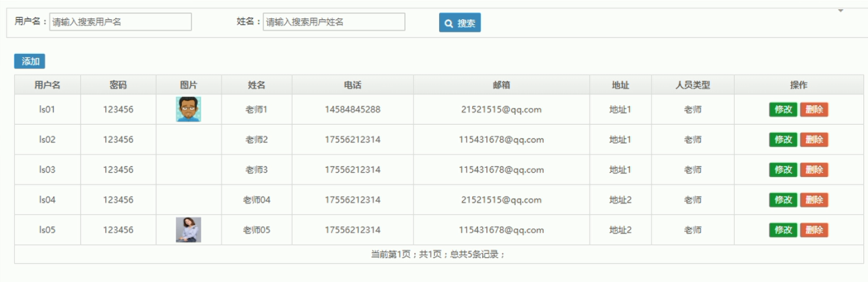Select 地址1 in ls03 row

[x=620, y=169]
